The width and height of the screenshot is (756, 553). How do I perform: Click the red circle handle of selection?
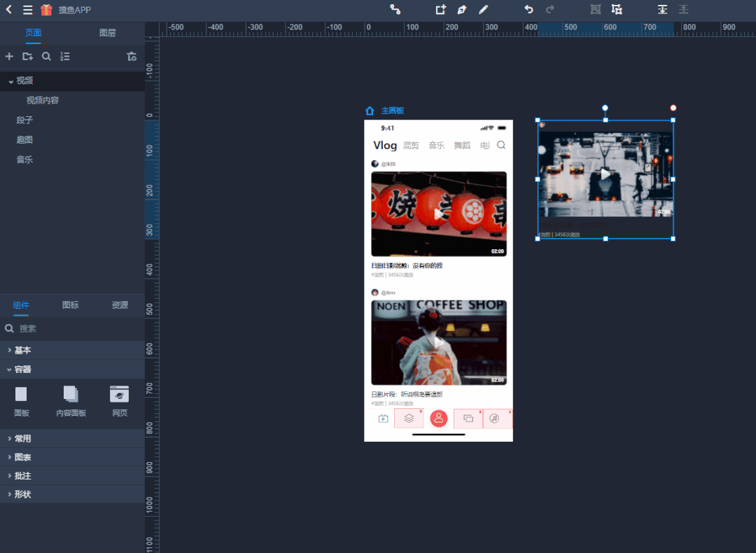673,108
